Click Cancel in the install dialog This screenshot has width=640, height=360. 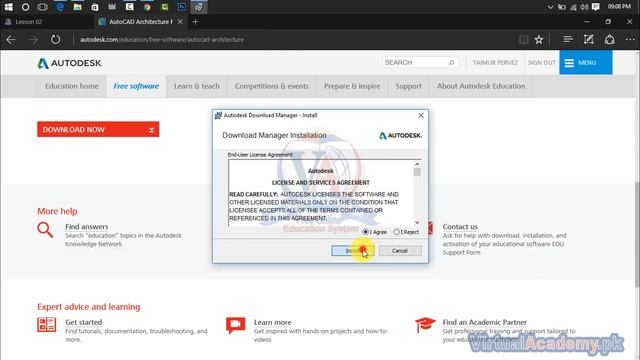coord(400,251)
